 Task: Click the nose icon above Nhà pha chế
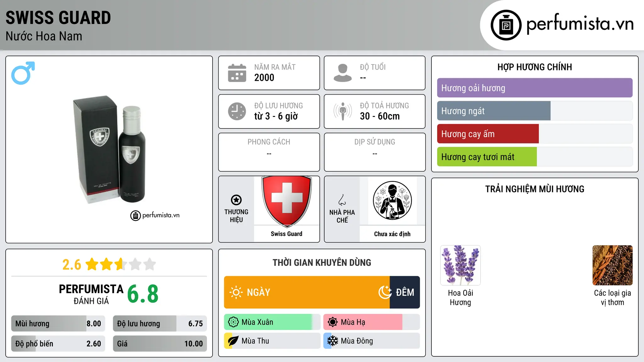pyautogui.click(x=342, y=200)
